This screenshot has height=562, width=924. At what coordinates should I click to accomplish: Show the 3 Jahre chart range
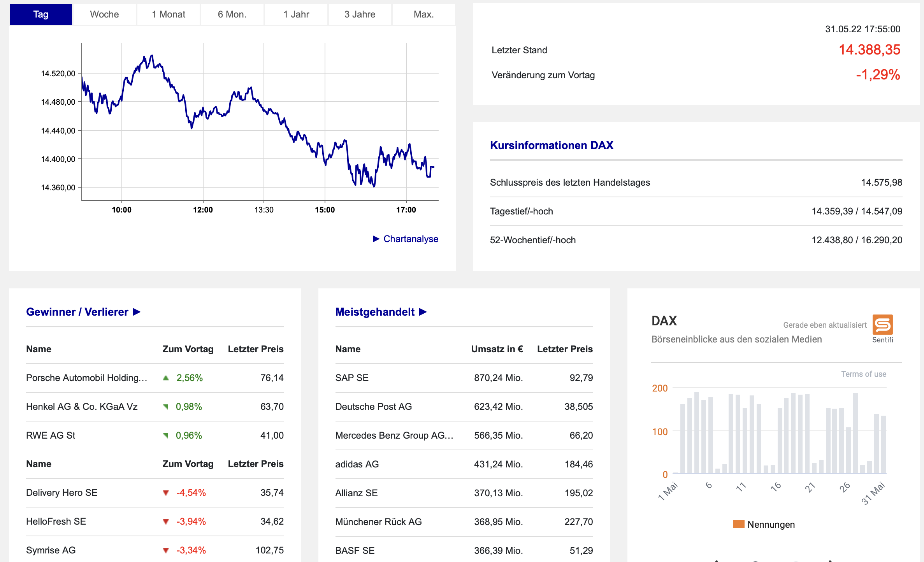[360, 14]
